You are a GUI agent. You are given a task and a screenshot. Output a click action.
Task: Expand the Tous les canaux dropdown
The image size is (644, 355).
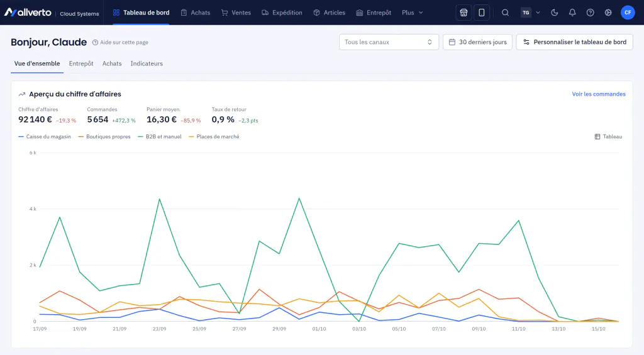(389, 42)
